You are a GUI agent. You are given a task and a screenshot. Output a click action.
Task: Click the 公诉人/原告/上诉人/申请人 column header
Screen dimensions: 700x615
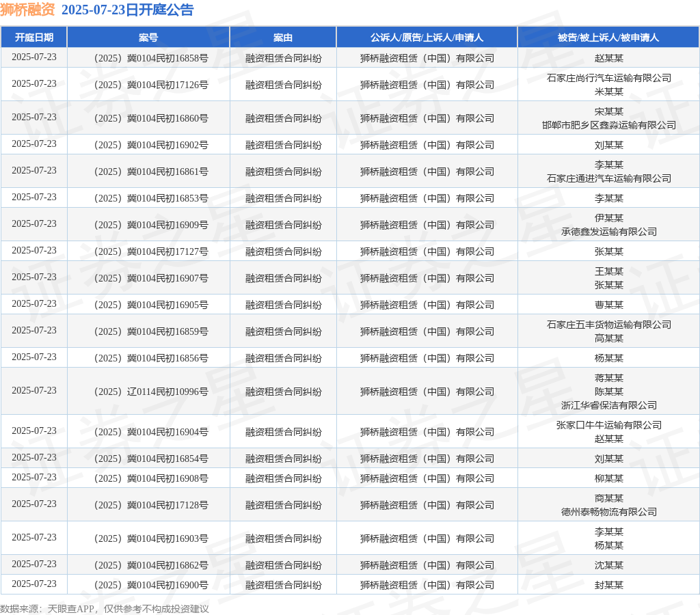pyautogui.click(x=427, y=38)
